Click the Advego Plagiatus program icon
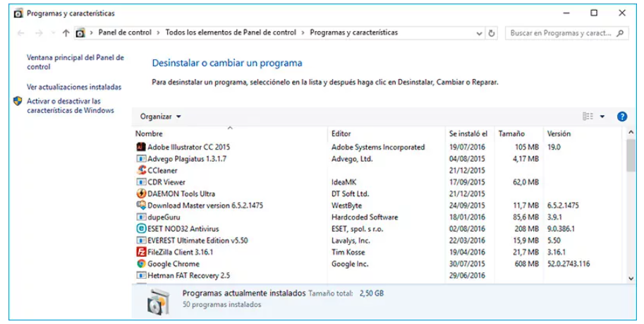Screen dimensions: 644x324 click(x=141, y=158)
